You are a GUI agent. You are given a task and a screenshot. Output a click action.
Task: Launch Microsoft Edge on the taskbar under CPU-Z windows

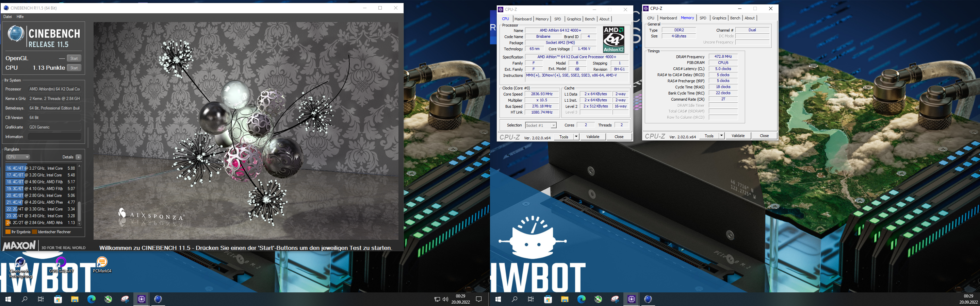point(581,299)
